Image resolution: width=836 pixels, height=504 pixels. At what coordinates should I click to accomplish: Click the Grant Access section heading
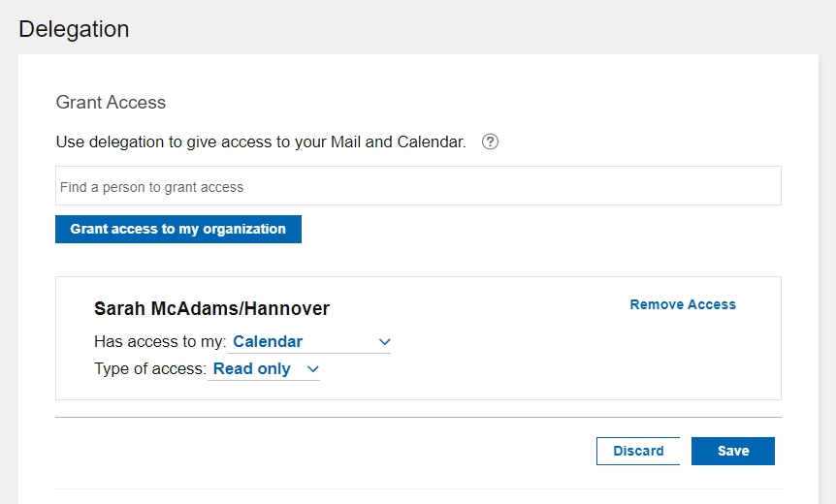pyautogui.click(x=111, y=103)
